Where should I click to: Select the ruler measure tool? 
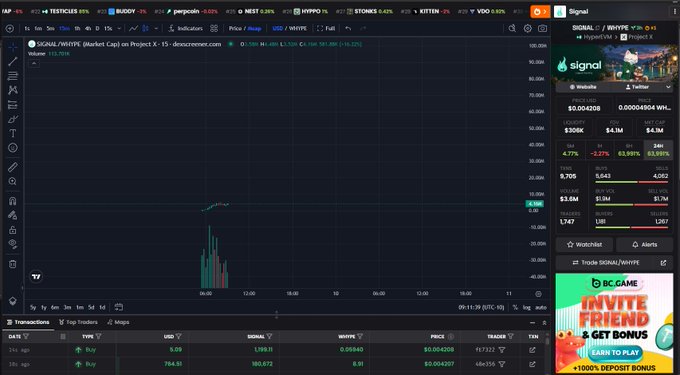click(13, 167)
